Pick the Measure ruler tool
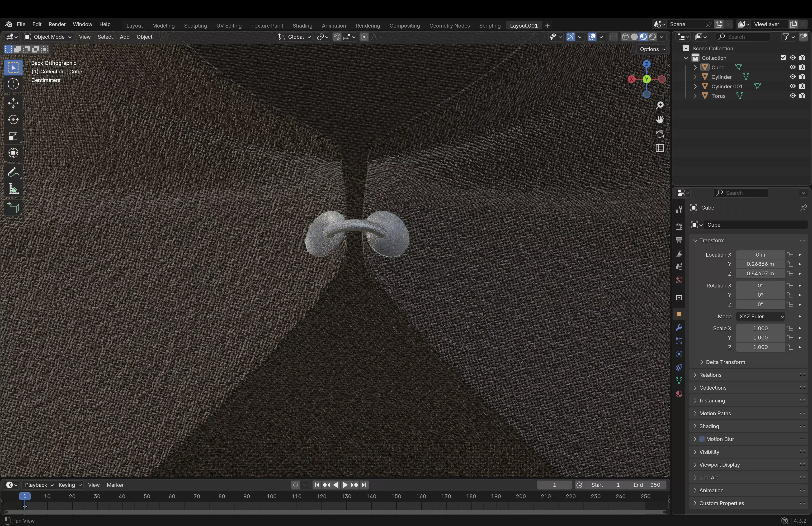The height and width of the screenshot is (526, 812). tap(13, 189)
